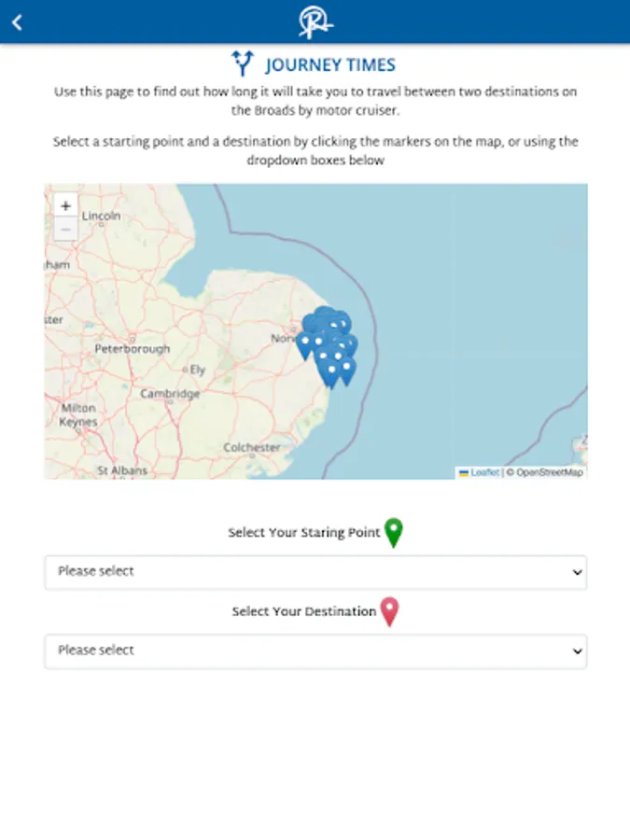Screen dimensions: 630x840
Task: Click the red destination pin icon
Action: pos(390,612)
